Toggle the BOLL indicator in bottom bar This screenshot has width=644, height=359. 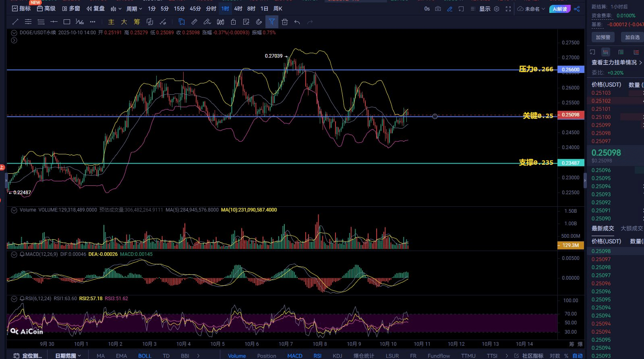(145, 355)
